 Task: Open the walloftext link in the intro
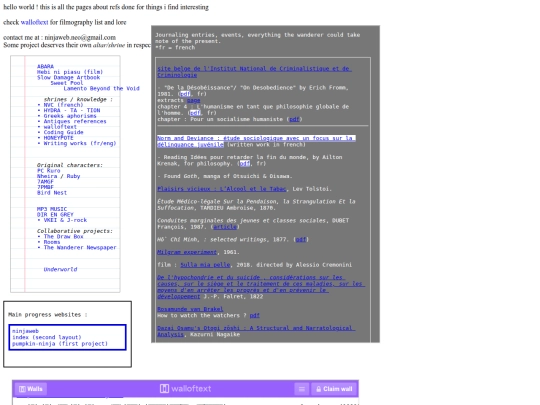point(34,22)
